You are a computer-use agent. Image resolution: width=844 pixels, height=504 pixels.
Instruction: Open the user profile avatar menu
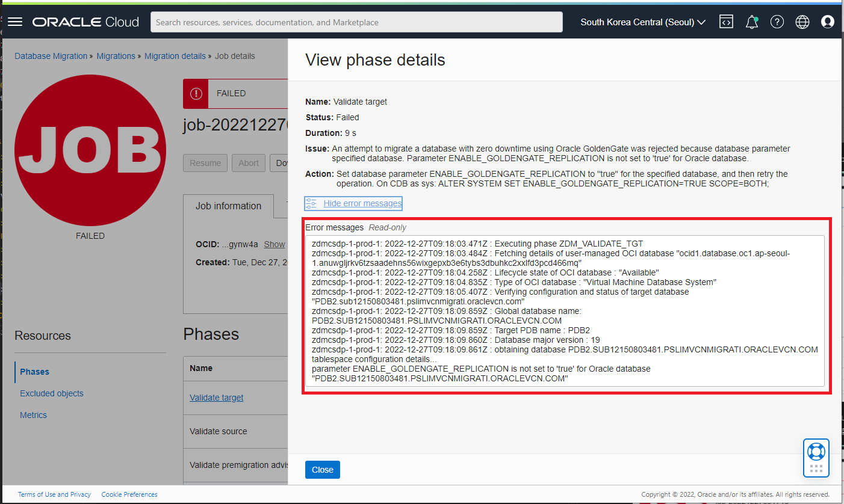pos(828,22)
